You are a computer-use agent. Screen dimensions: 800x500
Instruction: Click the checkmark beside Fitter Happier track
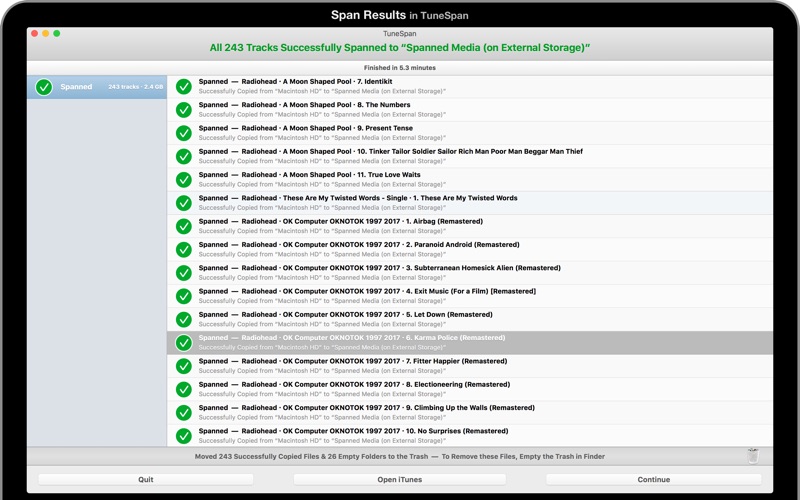tap(184, 366)
